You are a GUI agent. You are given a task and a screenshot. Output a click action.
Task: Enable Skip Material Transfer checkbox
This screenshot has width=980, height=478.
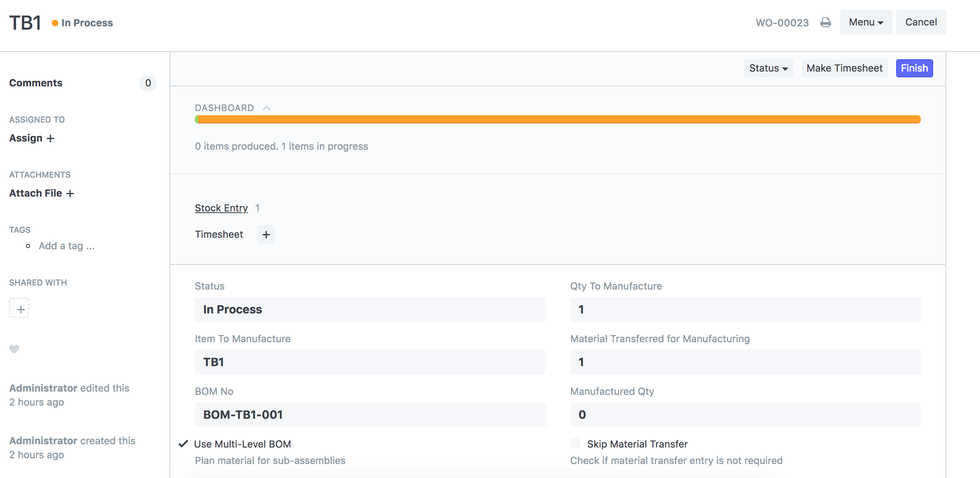point(575,443)
